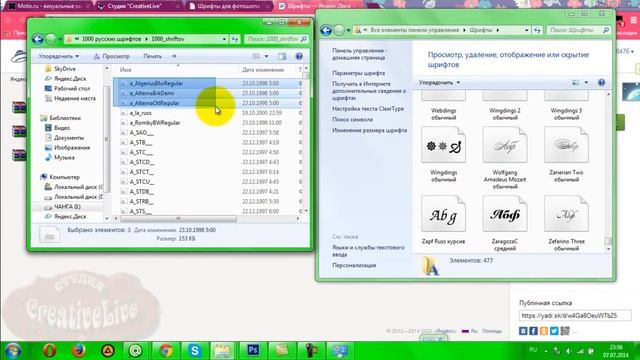Click Back arrow in Шрифты window
The image size is (640, 360).
coord(326,30)
